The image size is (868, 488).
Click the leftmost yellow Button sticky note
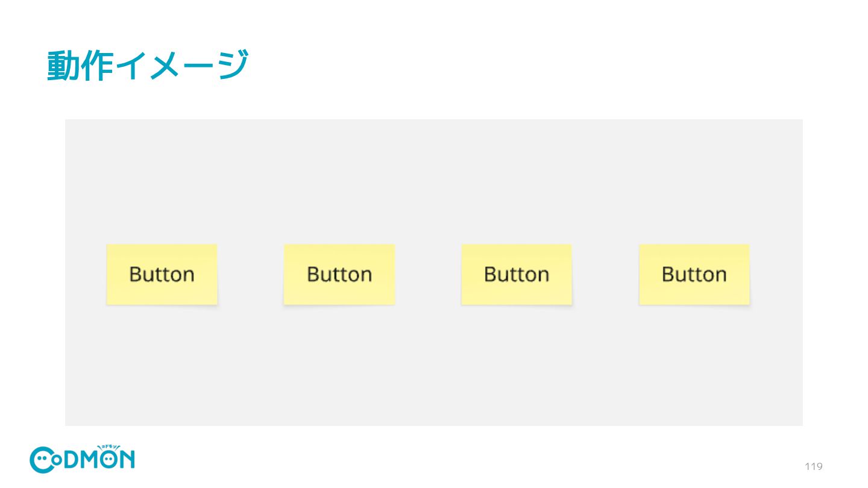tap(162, 274)
